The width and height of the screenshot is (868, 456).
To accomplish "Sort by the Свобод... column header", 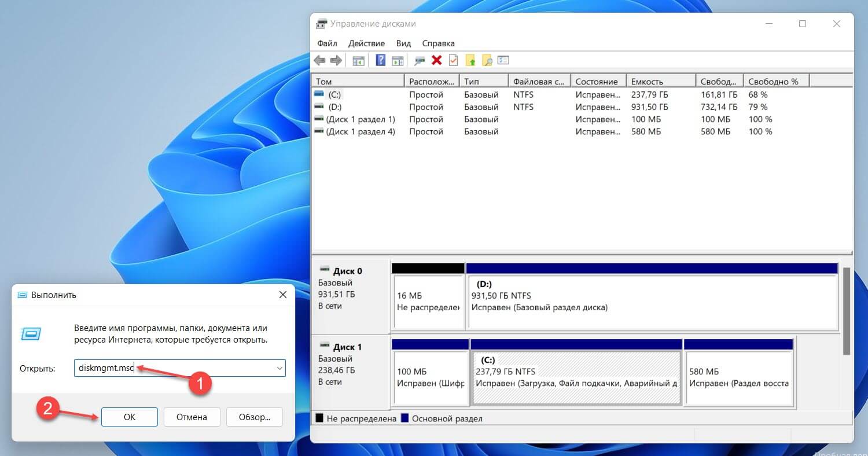I will (719, 82).
